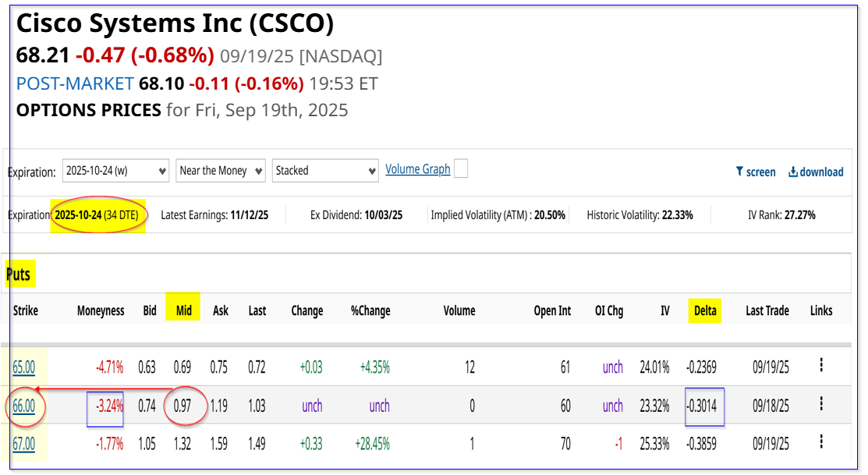The image size is (868, 475).
Task: Sort by the Change column header
Action: [306, 310]
